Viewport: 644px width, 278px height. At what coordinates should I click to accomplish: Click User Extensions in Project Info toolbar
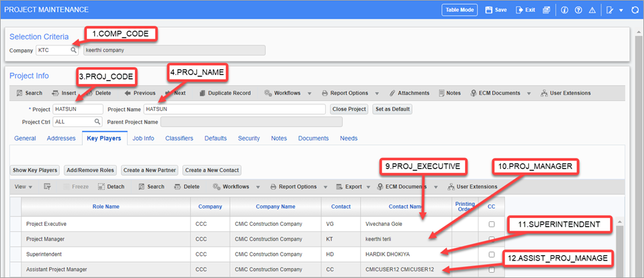(566, 93)
